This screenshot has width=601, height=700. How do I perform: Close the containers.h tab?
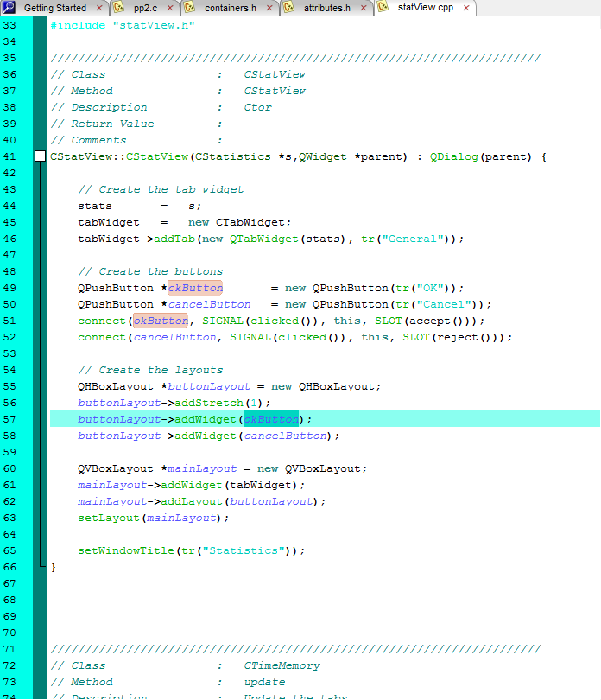coord(269,8)
